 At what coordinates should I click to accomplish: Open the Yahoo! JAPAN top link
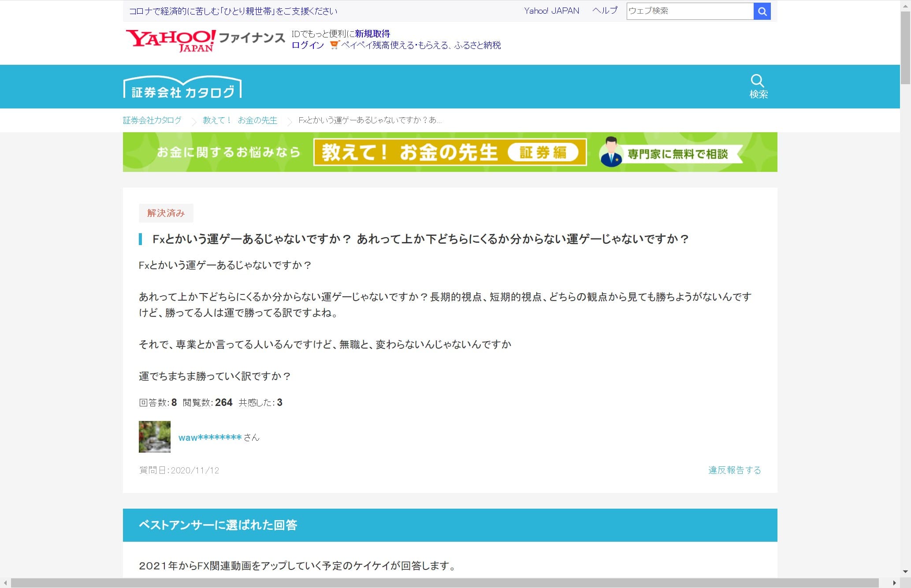click(551, 11)
